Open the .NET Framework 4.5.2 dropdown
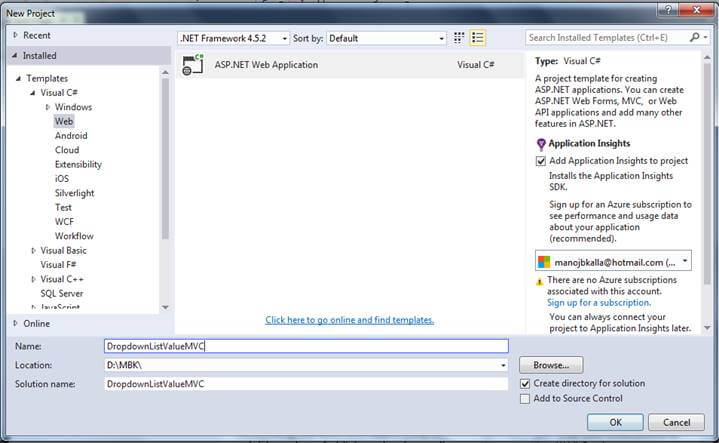This screenshot has height=443, width=719. tap(233, 38)
